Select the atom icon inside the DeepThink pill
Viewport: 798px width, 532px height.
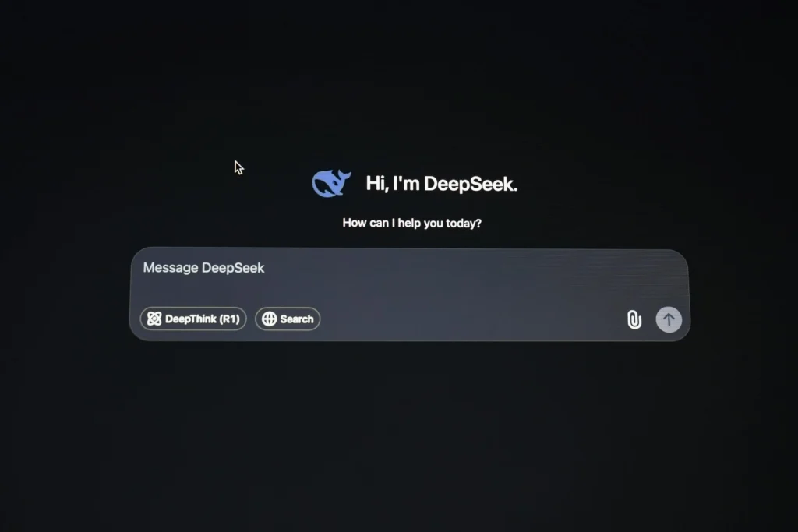click(x=155, y=319)
